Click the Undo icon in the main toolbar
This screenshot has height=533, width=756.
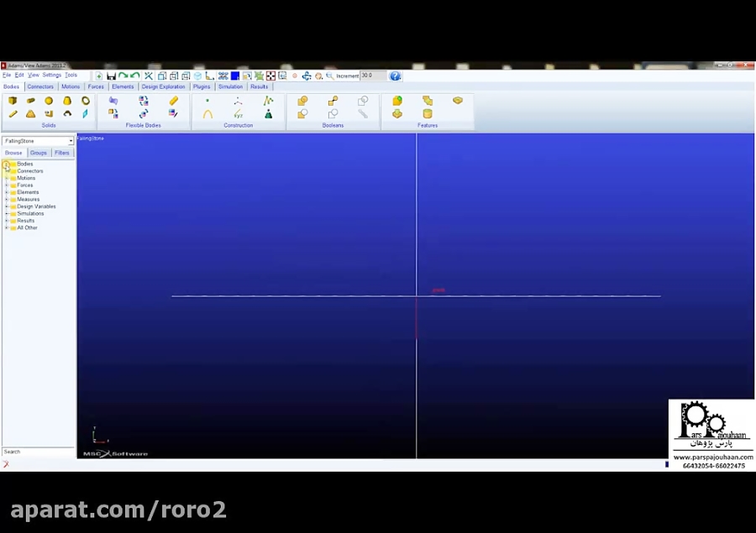point(123,76)
